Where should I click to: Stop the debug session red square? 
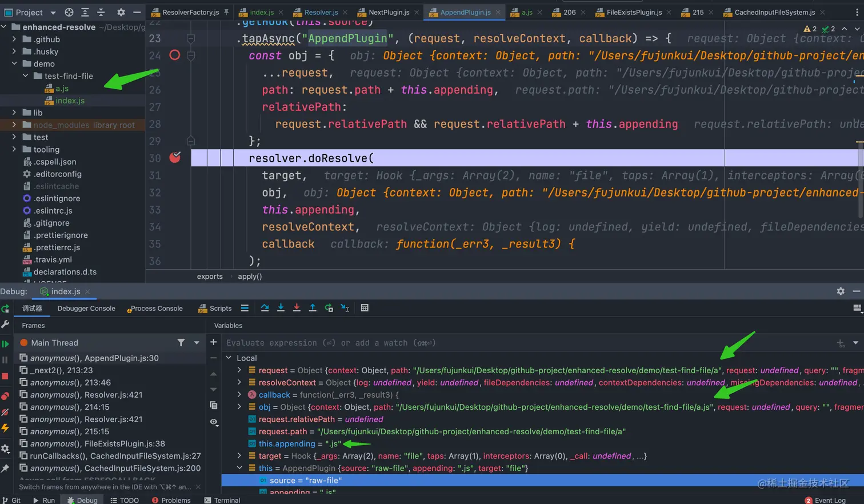[x=5, y=377]
